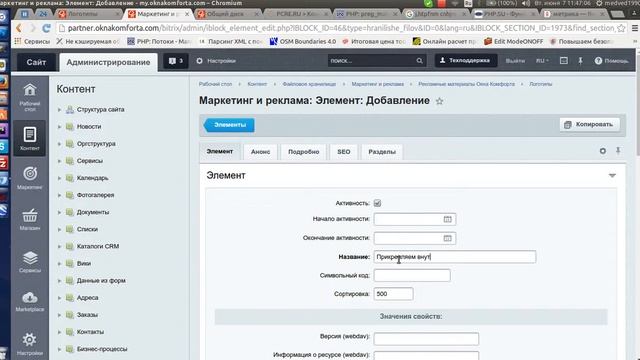
Task: Switch to the Сайт top tab
Action: point(36,62)
